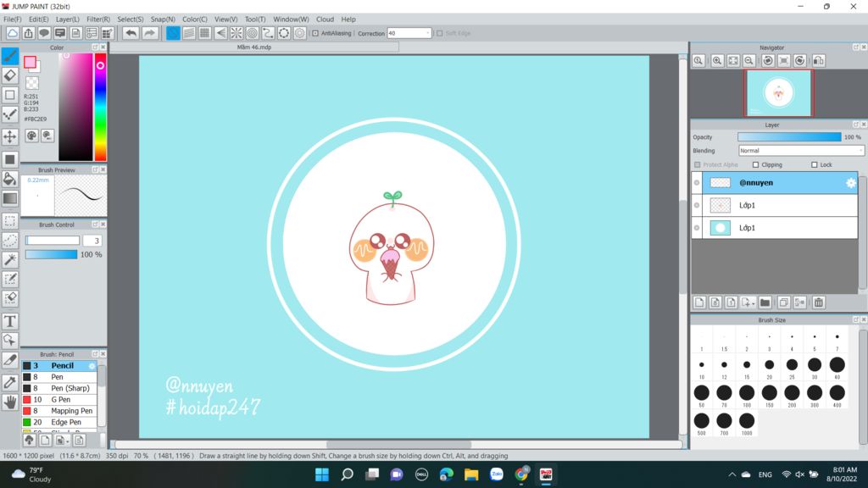Enable the concentric circle snap guide

253,33
